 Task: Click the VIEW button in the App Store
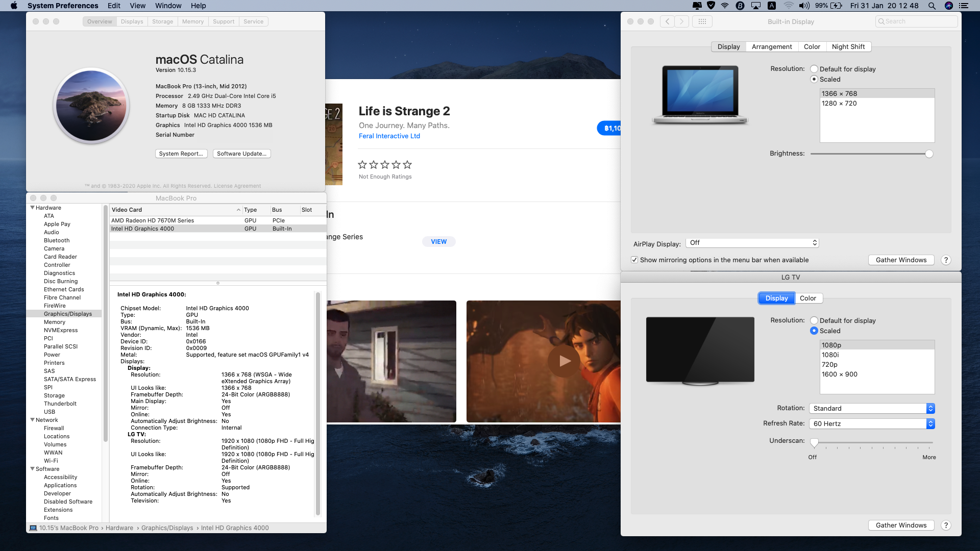[x=439, y=242]
